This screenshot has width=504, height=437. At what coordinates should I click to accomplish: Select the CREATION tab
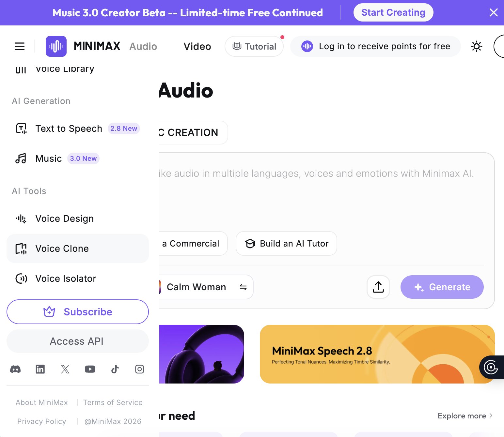[x=193, y=132]
